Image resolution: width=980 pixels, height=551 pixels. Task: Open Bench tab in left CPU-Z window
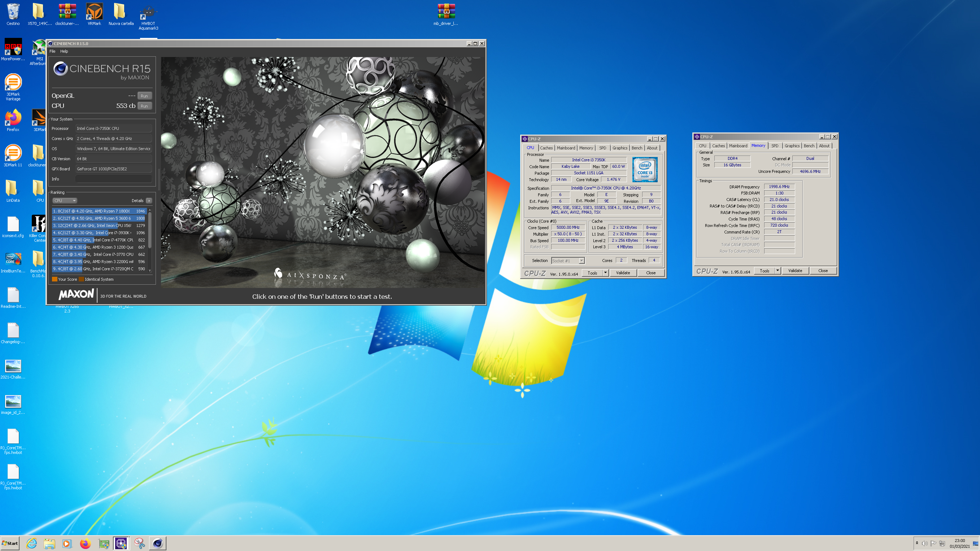click(636, 148)
